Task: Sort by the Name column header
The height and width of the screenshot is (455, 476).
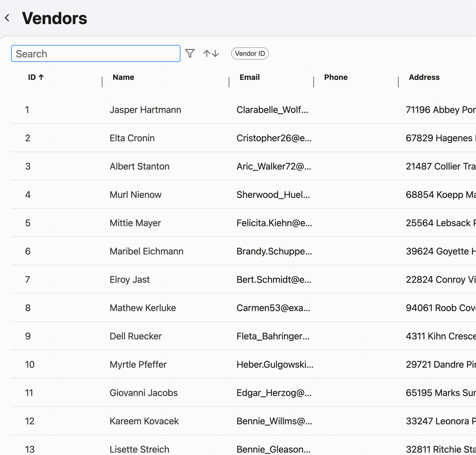Action: tap(123, 77)
